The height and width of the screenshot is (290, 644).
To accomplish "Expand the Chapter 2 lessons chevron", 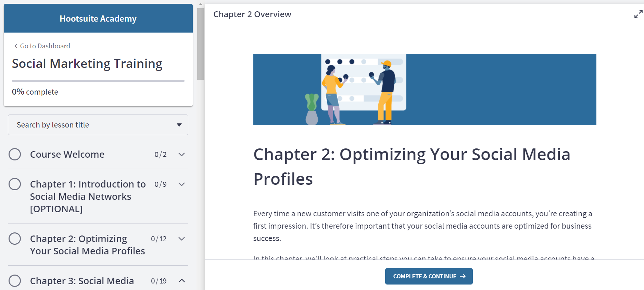I will click(x=181, y=239).
